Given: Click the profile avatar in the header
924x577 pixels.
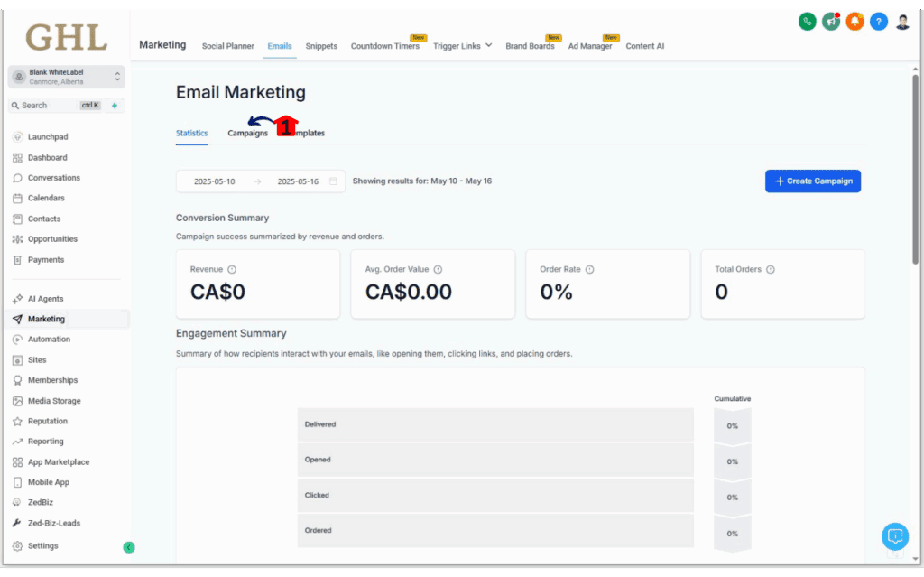Looking at the screenshot, I should point(902,20).
